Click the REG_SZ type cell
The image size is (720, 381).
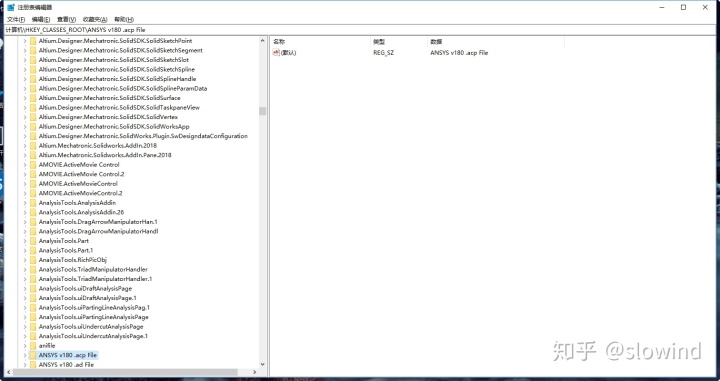pos(383,53)
